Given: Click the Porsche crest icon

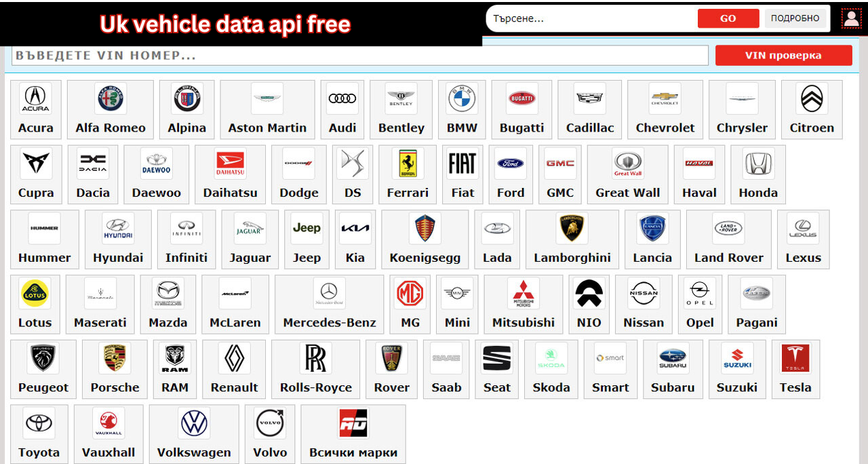Looking at the screenshot, I should 115,358.
